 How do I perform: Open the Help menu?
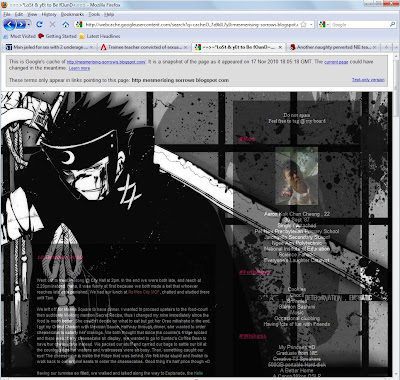coord(109,14)
